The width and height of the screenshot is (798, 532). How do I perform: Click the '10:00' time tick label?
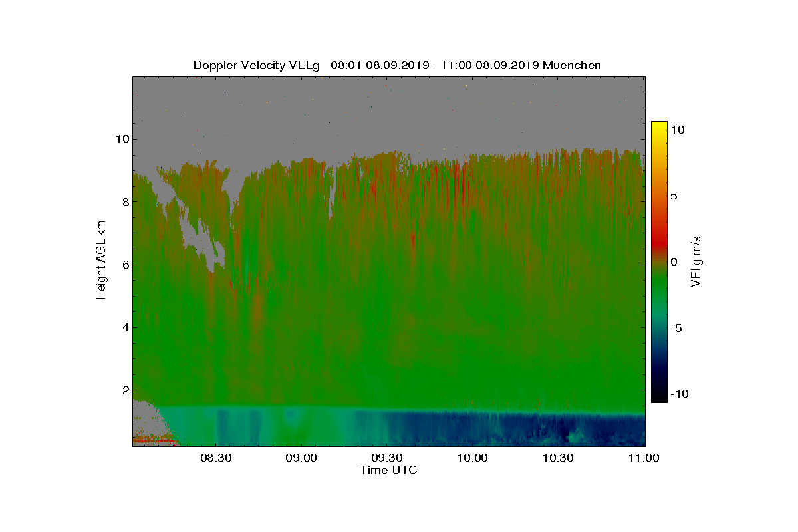(x=473, y=458)
